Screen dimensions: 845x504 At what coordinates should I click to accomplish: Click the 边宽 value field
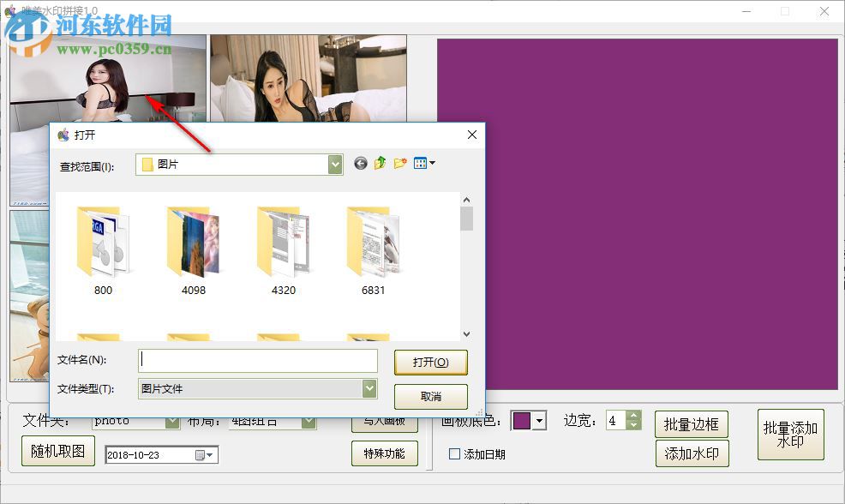pyautogui.click(x=616, y=421)
